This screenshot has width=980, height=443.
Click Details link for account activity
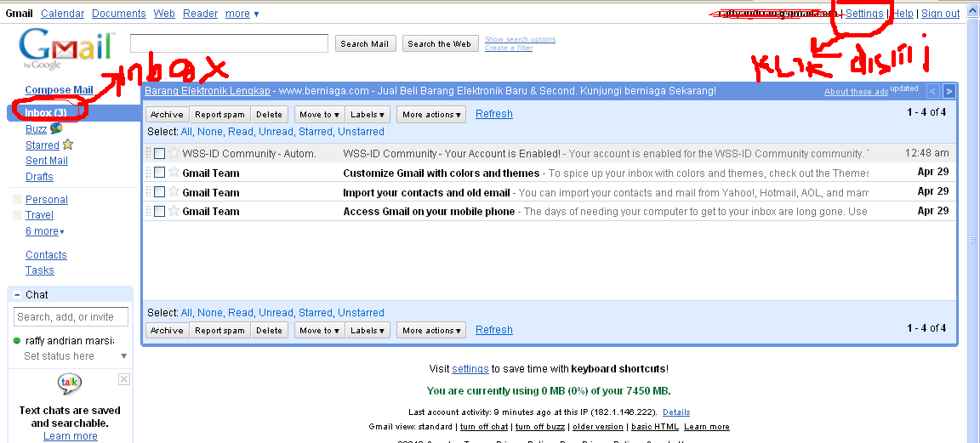click(676, 412)
